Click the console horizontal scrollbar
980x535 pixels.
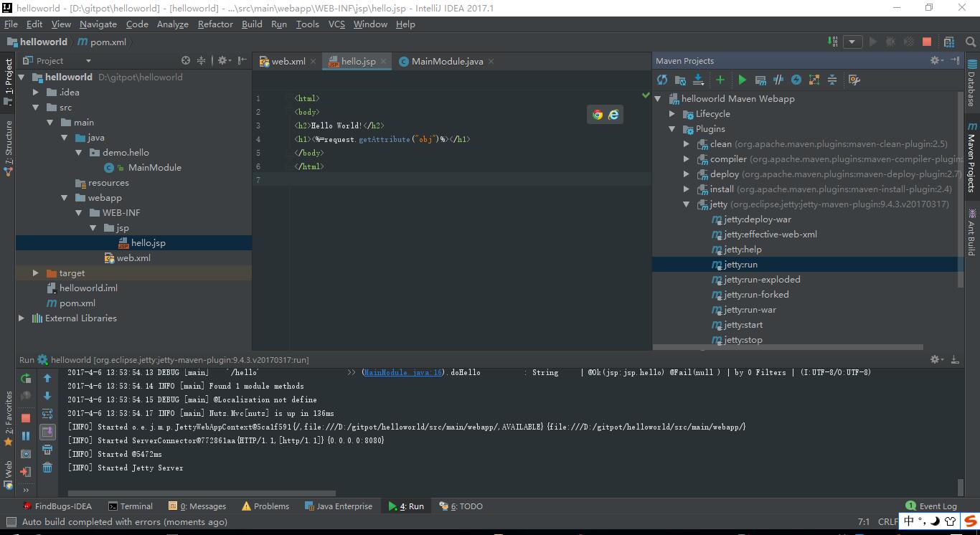coord(201,493)
